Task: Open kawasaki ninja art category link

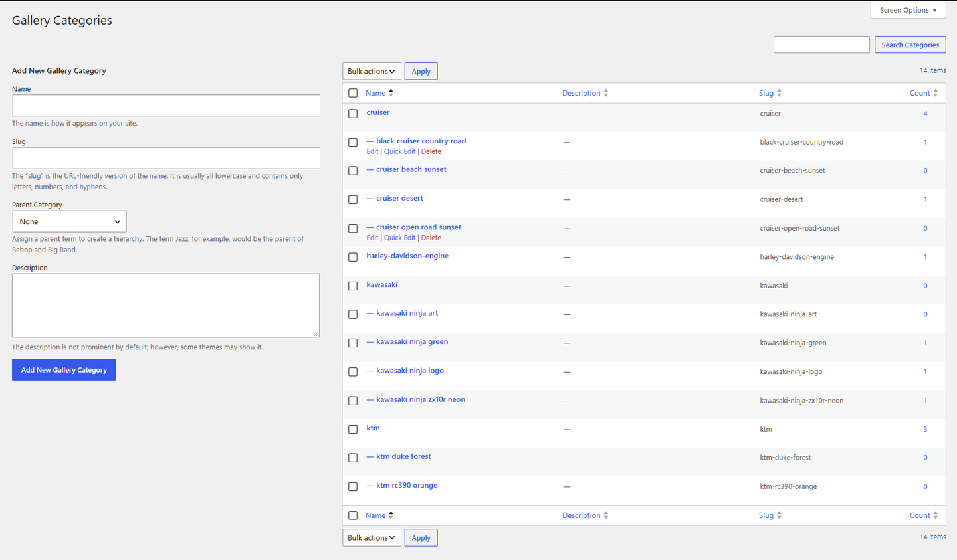Action: 402,313
